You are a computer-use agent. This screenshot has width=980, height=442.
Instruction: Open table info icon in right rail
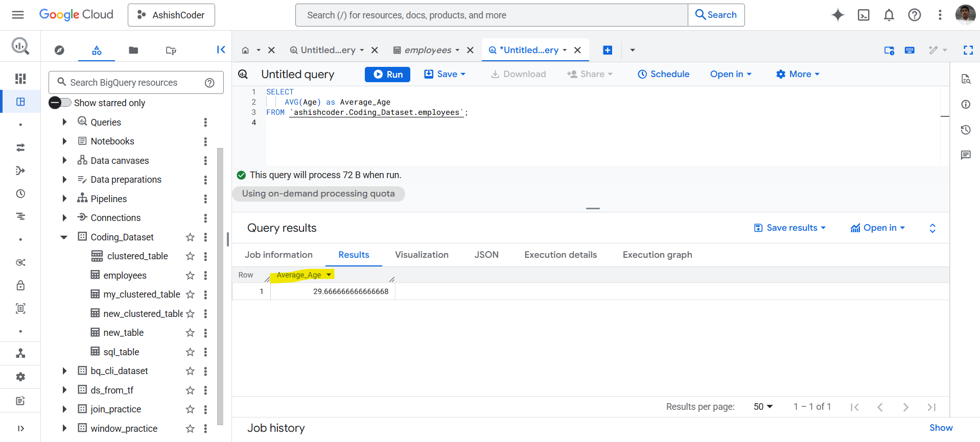point(966,104)
